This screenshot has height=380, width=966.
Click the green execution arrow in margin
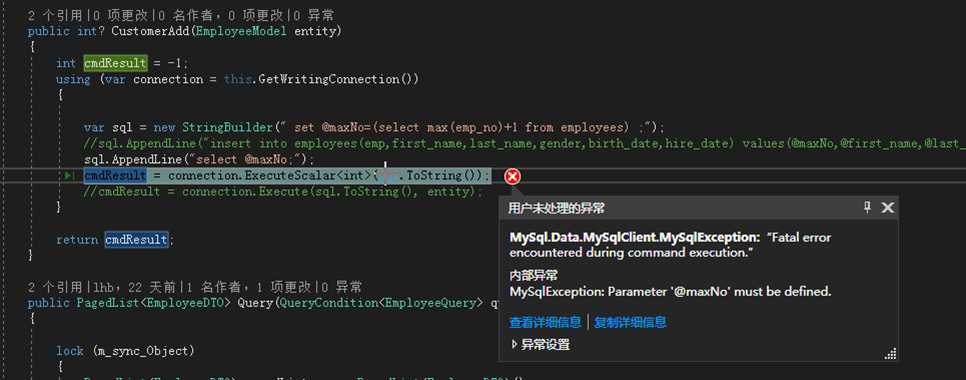(x=68, y=176)
